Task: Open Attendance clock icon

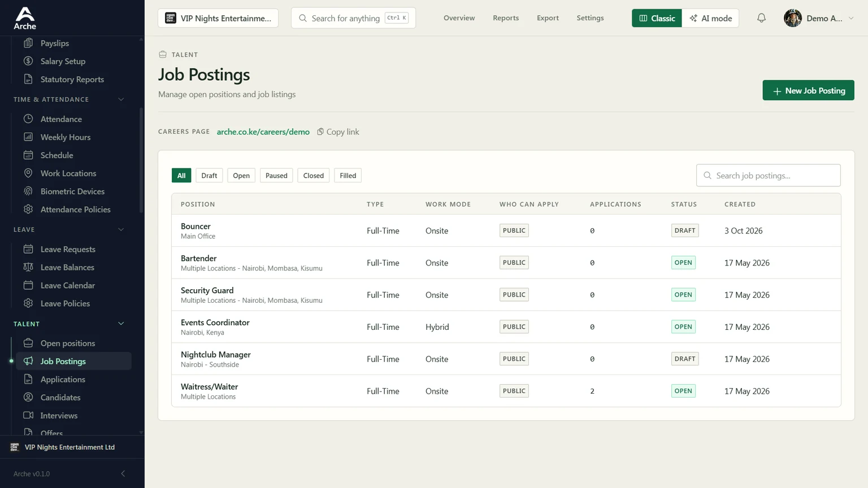Action: pyautogui.click(x=28, y=119)
